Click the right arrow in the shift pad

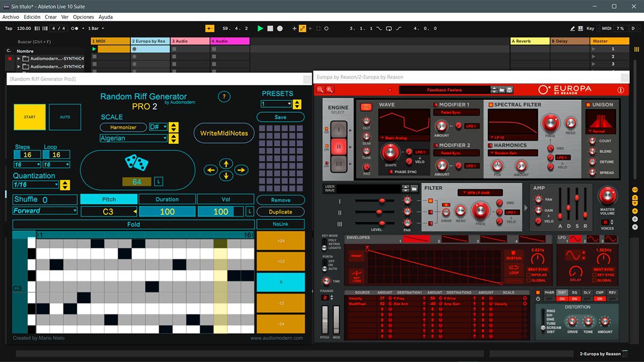click(x=241, y=170)
